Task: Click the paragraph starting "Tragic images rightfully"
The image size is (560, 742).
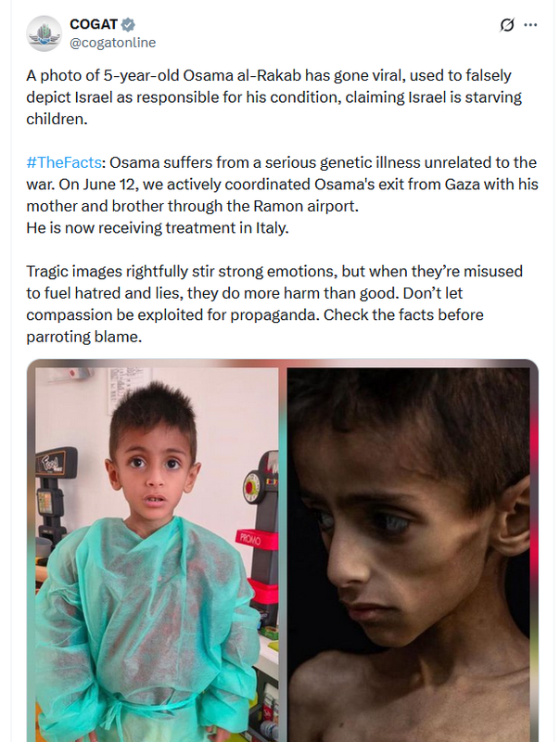Action: coord(274,304)
